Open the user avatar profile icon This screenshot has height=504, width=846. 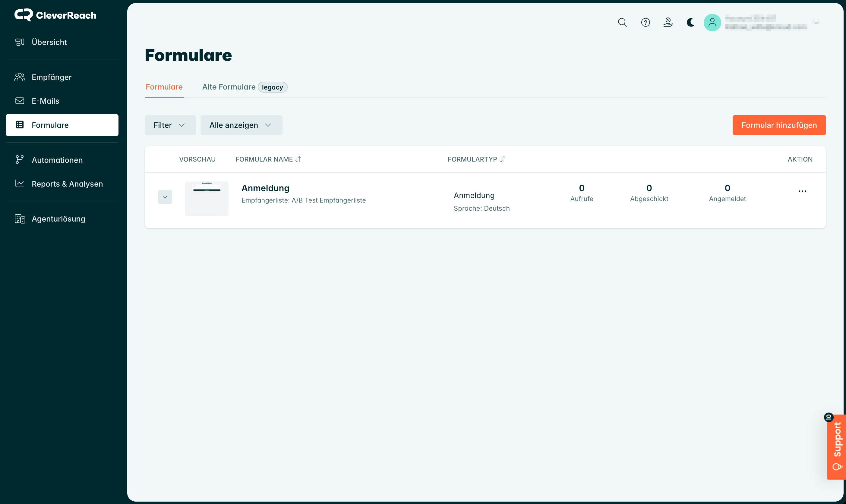click(712, 22)
